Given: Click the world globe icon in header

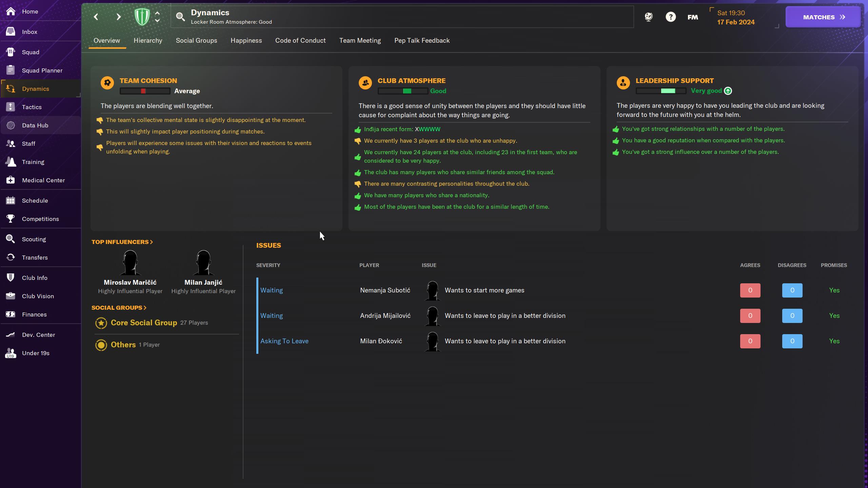Looking at the screenshot, I should tap(648, 17).
